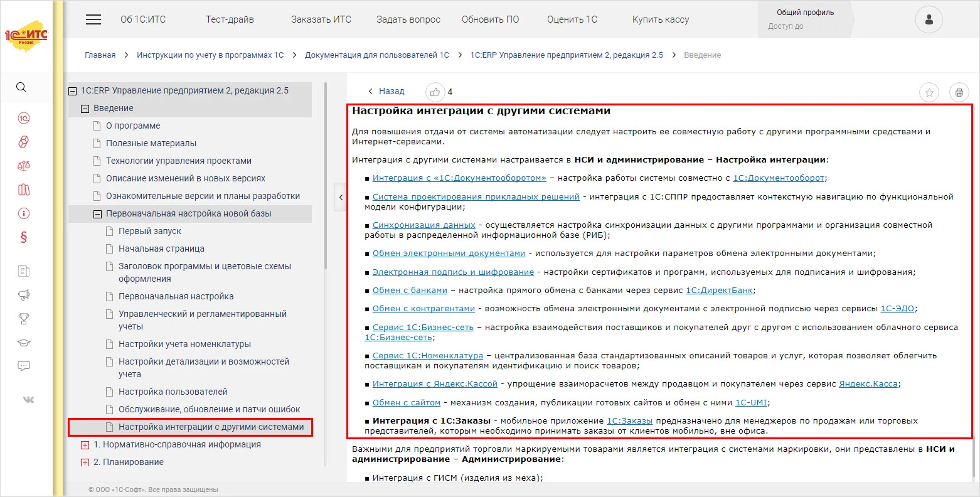Open the user profile avatar icon
980x497 pixels.
point(929,20)
